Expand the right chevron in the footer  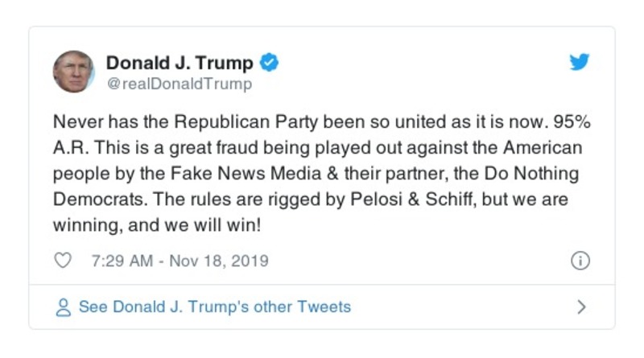[x=581, y=307]
